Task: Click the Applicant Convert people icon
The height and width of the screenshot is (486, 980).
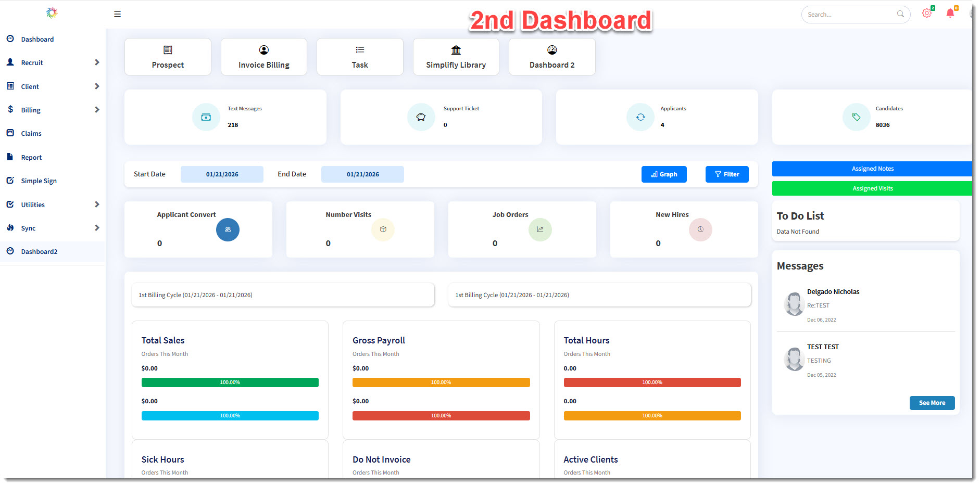Action: [x=228, y=229]
